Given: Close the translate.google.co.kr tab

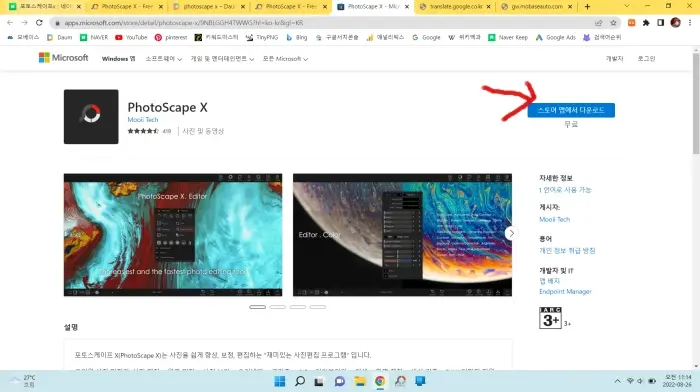Looking at the screenshot, I should click(x=488, y=7).
